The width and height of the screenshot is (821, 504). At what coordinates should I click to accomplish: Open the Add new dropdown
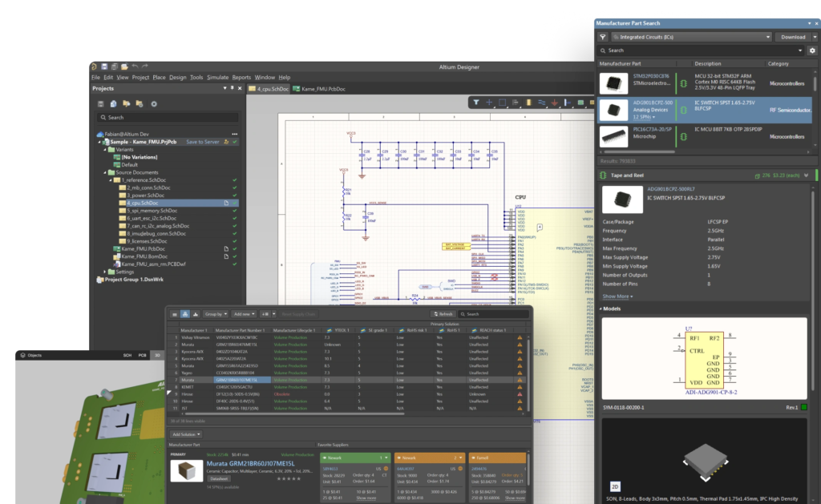click(x=244, y=314)
